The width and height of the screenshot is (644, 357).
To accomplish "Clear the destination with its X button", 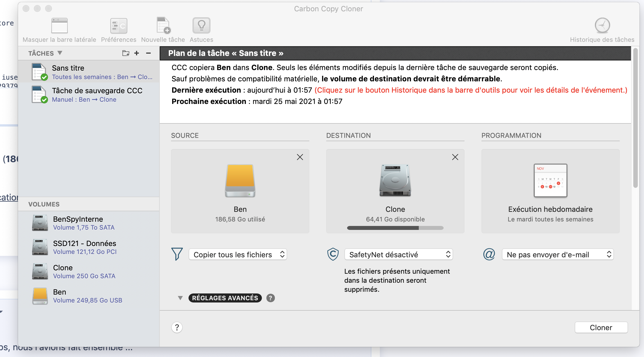I will click(x=455, y=157).
